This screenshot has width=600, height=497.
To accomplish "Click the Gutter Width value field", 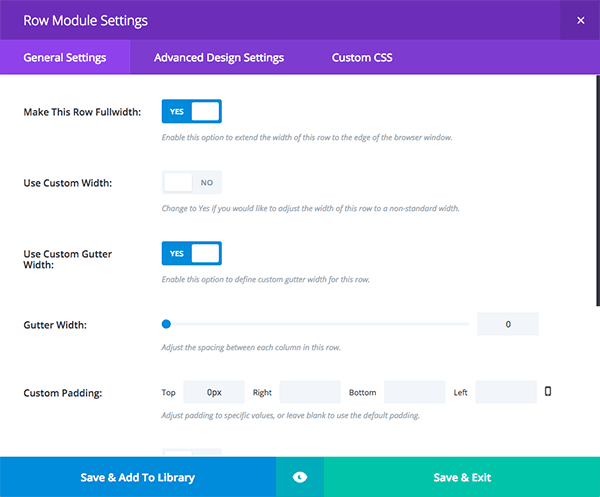I will click(508, 324).
